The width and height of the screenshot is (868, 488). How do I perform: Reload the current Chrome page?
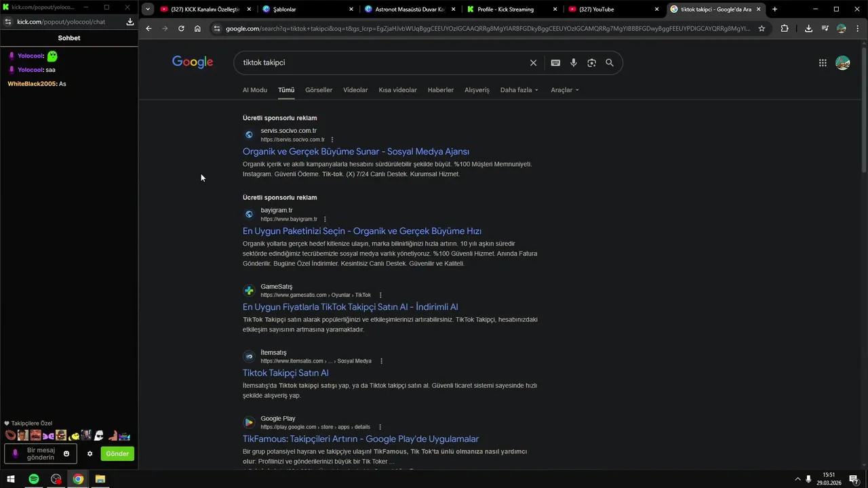pos(181,28)
